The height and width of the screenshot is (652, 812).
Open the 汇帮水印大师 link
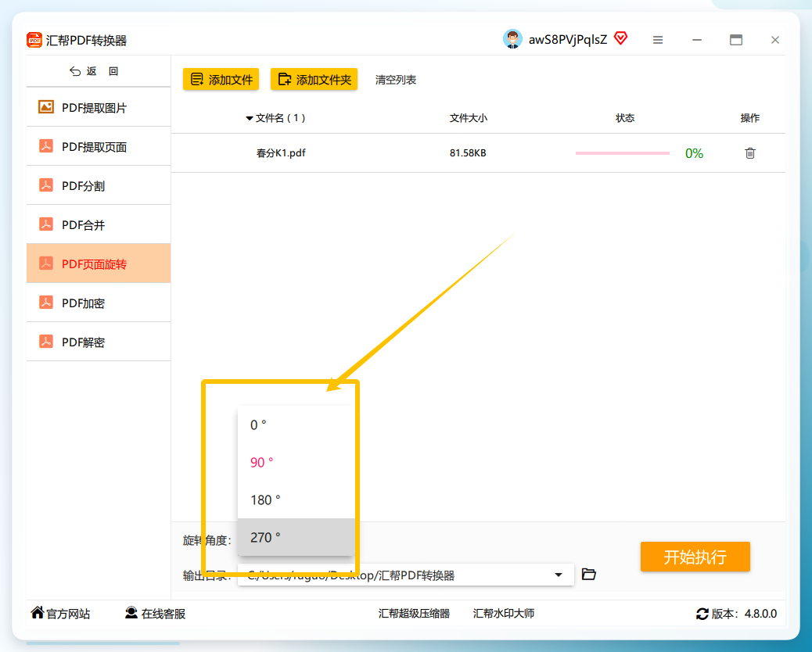(x=503, y=614)
